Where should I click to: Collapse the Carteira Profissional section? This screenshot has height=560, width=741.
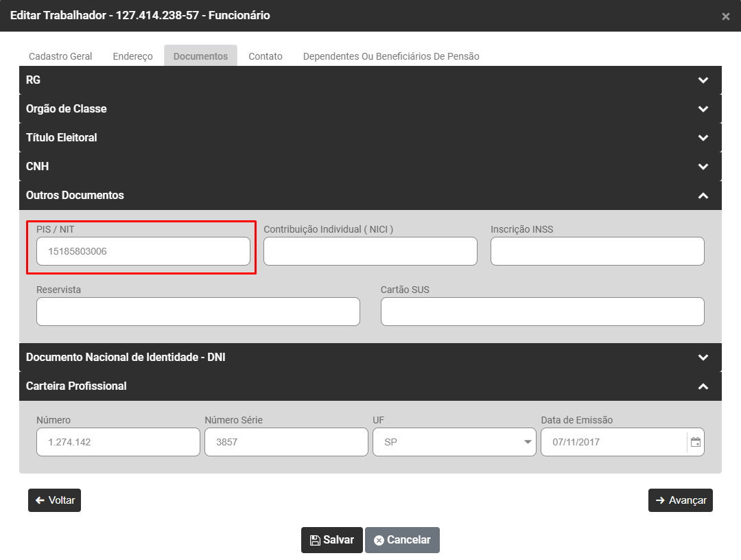click(x=703, y=386)
